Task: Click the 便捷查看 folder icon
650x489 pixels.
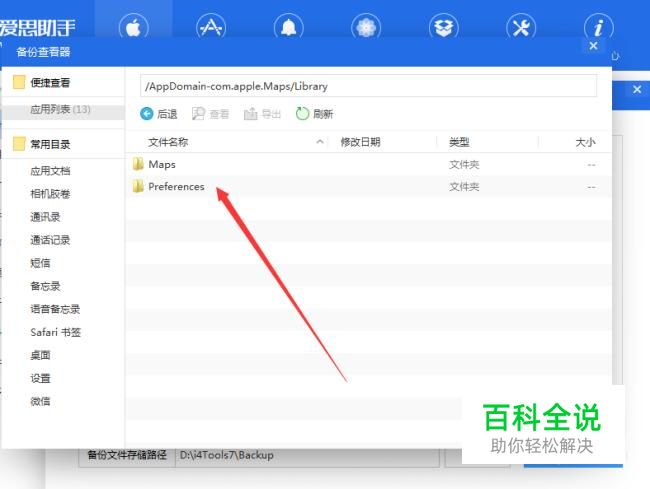Action: (x=19, y=82)
